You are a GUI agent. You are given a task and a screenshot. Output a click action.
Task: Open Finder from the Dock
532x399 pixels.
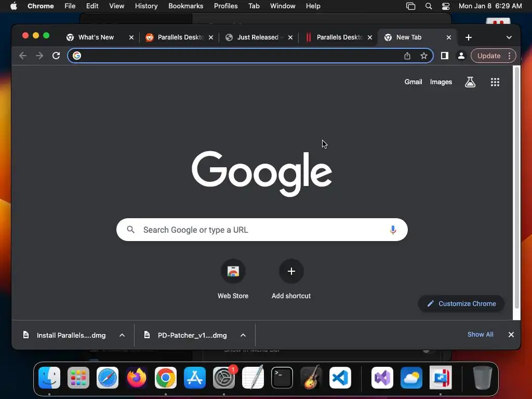pos(49,378)
